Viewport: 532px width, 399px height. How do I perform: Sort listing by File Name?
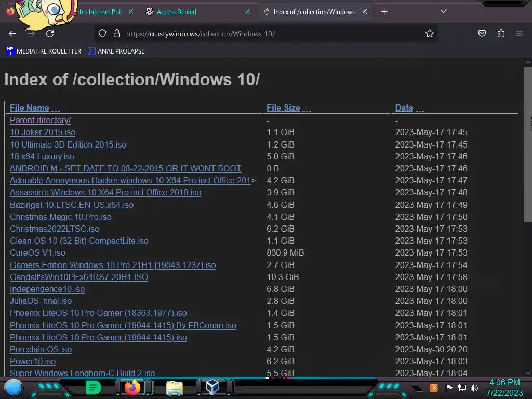pos(30,108)
